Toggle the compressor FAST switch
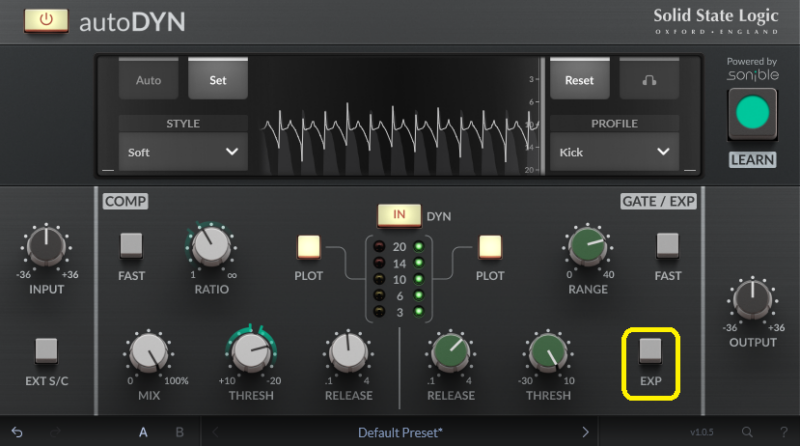Image resolution: width=800 pixels, height=446 pixels. (132, 245)
